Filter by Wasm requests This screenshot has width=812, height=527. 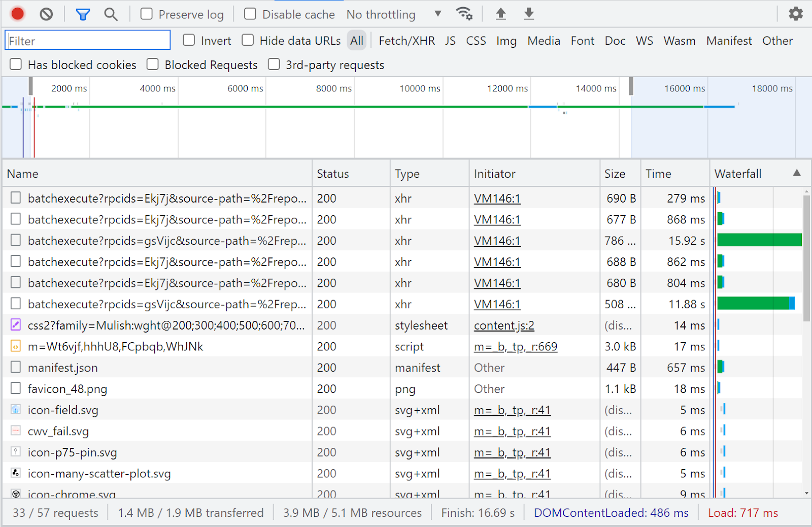point(680,41)
